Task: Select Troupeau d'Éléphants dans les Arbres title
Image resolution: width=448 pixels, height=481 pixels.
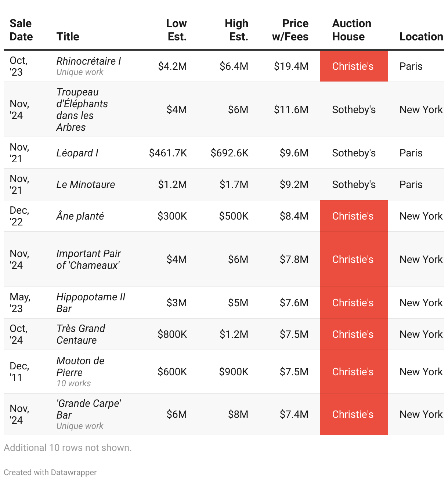Action: coord(82,110)
